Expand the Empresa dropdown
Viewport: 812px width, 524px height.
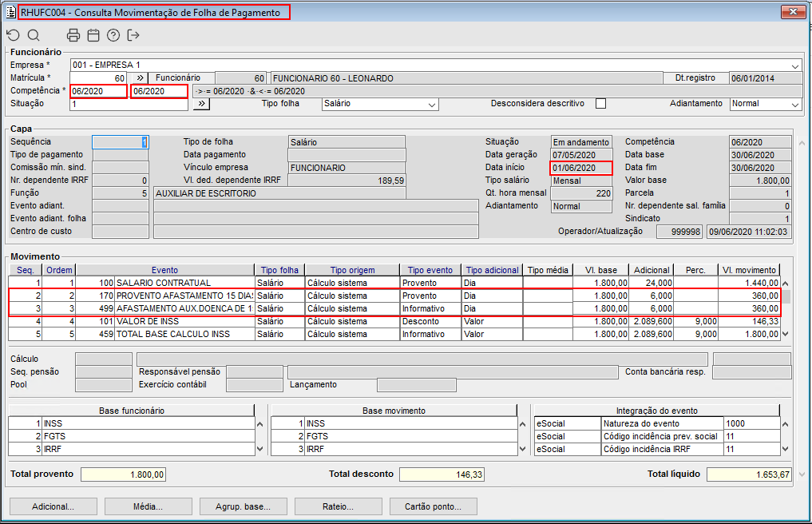point(795,65)
